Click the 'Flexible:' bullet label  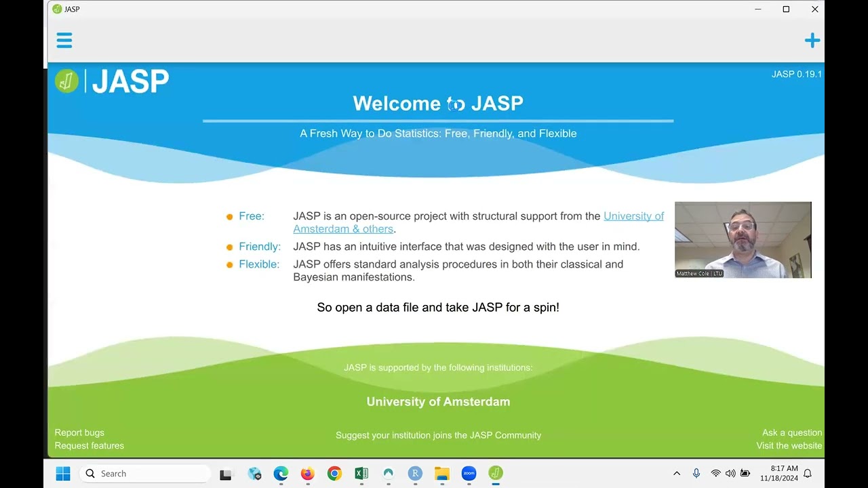tap(259, 264)
